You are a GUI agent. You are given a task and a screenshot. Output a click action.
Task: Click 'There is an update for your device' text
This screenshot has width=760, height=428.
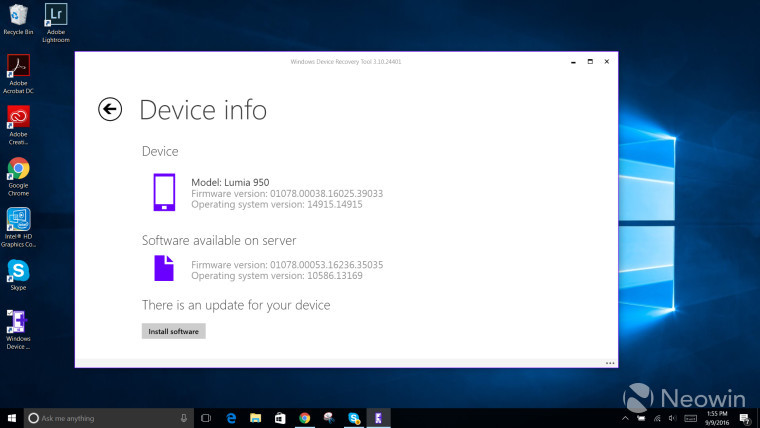tap(236, 305)
